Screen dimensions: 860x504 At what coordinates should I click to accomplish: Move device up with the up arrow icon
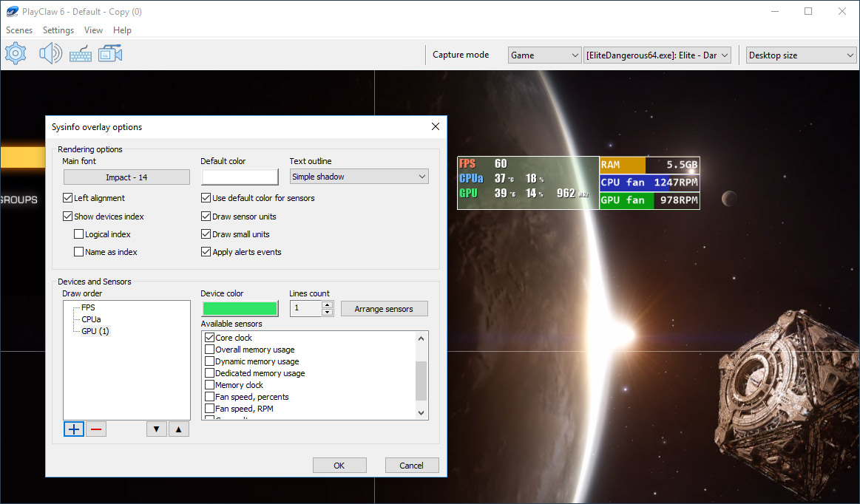178,429
